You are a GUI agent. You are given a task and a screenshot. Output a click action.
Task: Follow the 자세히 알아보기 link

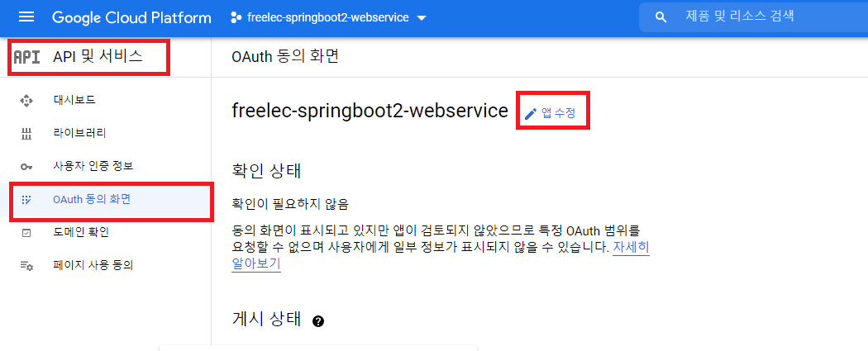(631, 248)
